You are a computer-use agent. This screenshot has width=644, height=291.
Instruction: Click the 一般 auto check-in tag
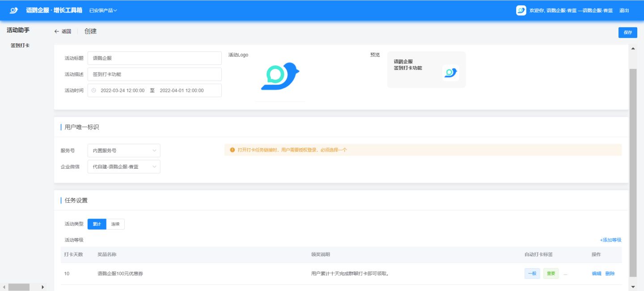click(532, 274)
